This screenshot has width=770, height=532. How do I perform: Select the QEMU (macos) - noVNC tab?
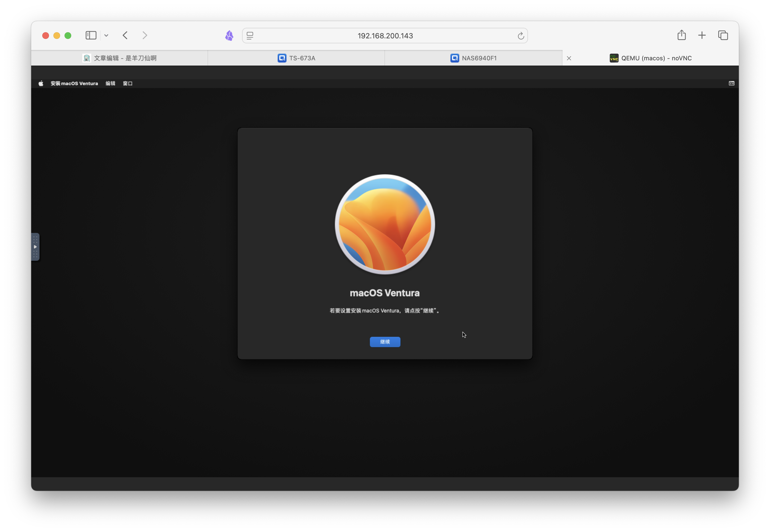coord(651,58)
